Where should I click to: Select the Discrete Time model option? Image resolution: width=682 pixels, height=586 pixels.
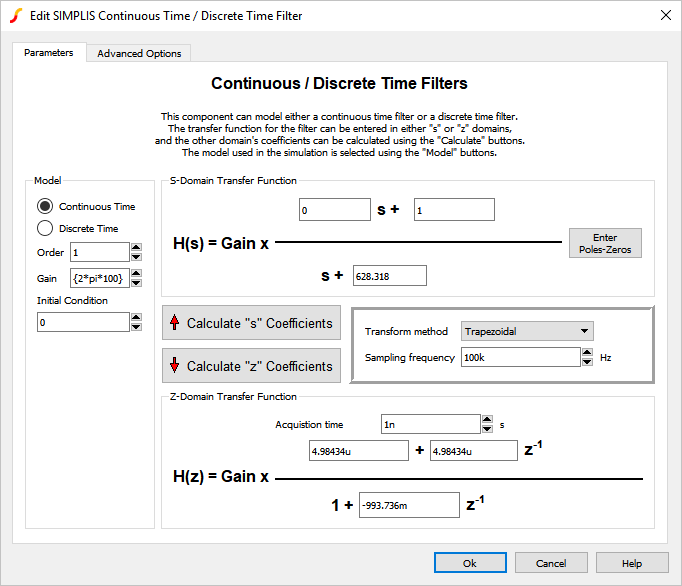click(x=45, y=228)
